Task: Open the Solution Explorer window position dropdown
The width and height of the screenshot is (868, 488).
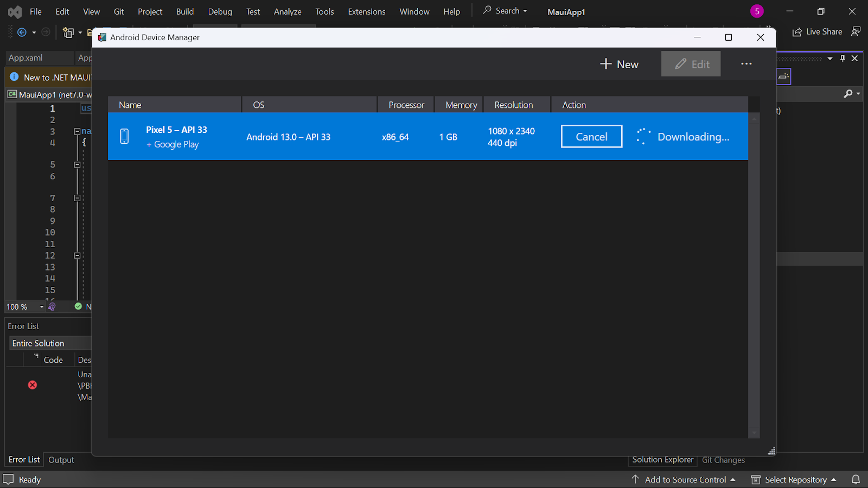Action: coord(830,59)
